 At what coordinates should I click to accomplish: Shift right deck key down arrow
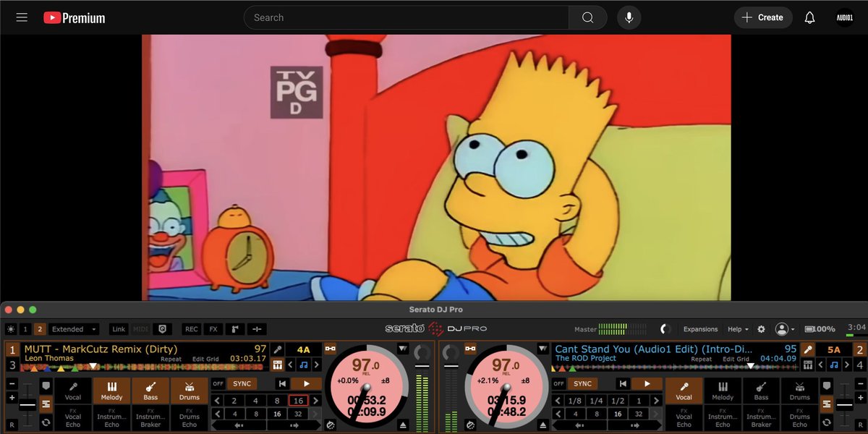(x=820, y=365)
